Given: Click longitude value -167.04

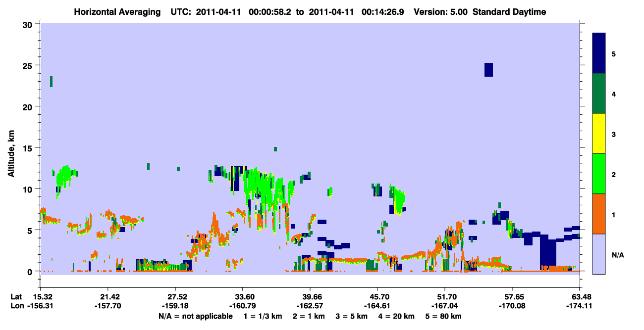Looking at the screenshot, I should (x=445, y=306).
